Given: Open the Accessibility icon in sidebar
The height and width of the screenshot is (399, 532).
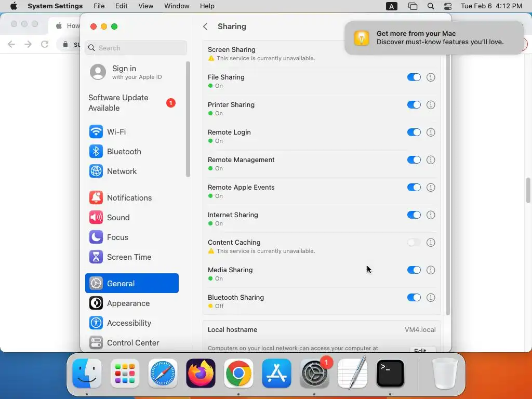Looking at the screenshot, I should pos(96,323).
